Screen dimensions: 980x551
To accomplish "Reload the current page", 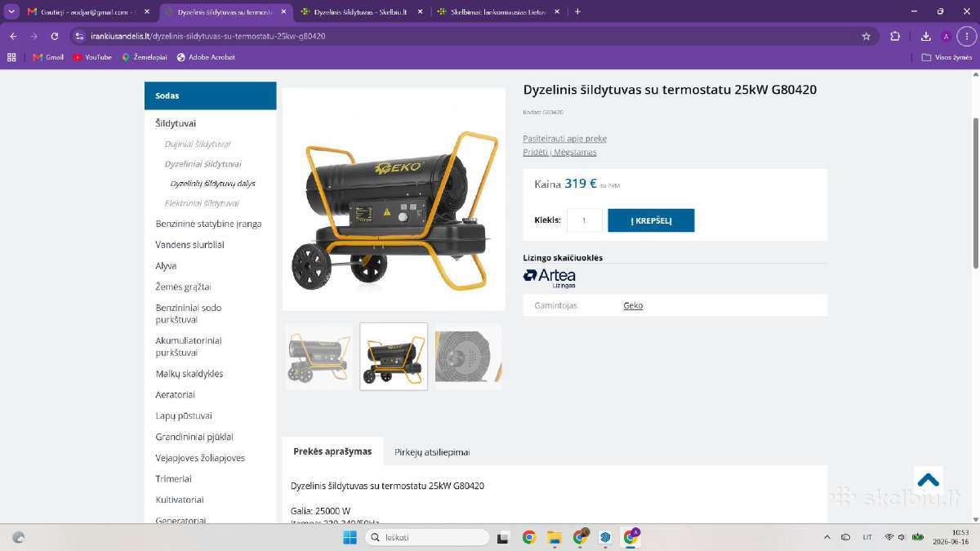I will point(55,36).
